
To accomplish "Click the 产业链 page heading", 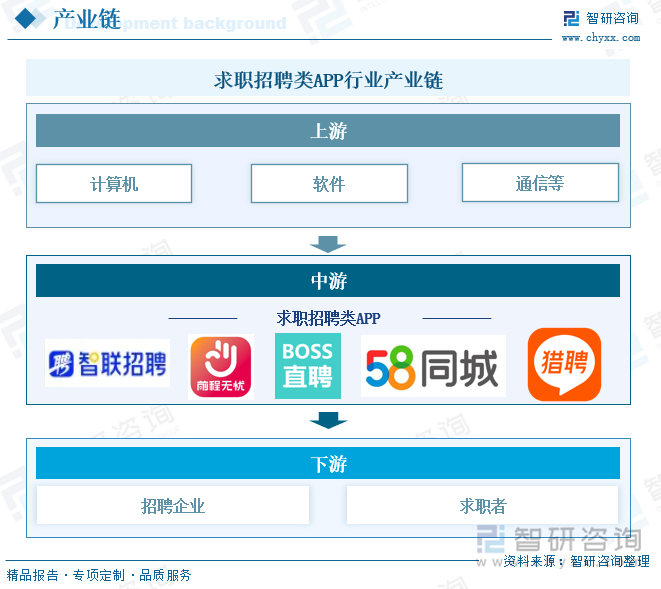I will click(87, 19).
